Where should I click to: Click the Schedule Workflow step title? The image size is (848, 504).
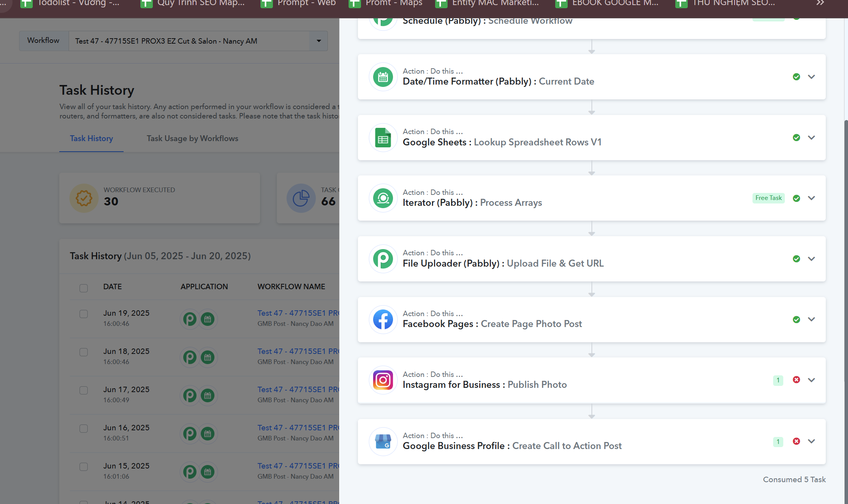[x=487, y=21]
